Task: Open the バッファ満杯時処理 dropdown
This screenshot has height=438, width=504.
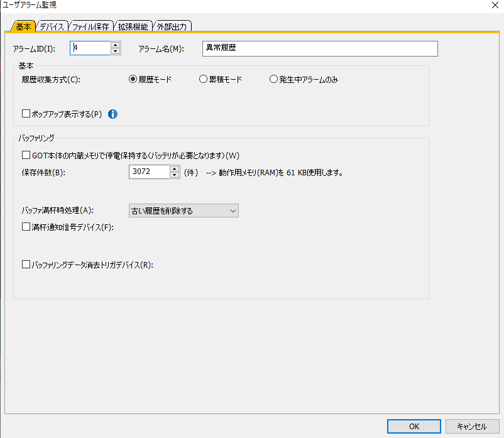Action: tap(184, 211)
